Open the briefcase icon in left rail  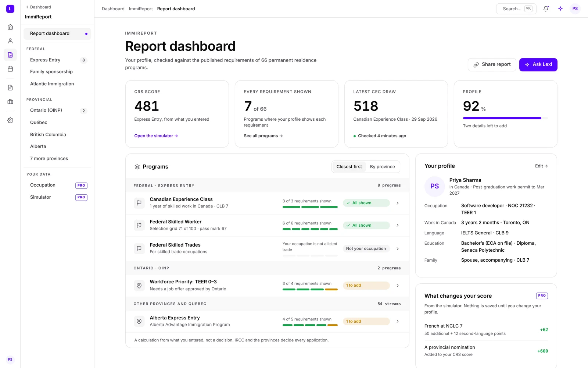click(10, 102)
